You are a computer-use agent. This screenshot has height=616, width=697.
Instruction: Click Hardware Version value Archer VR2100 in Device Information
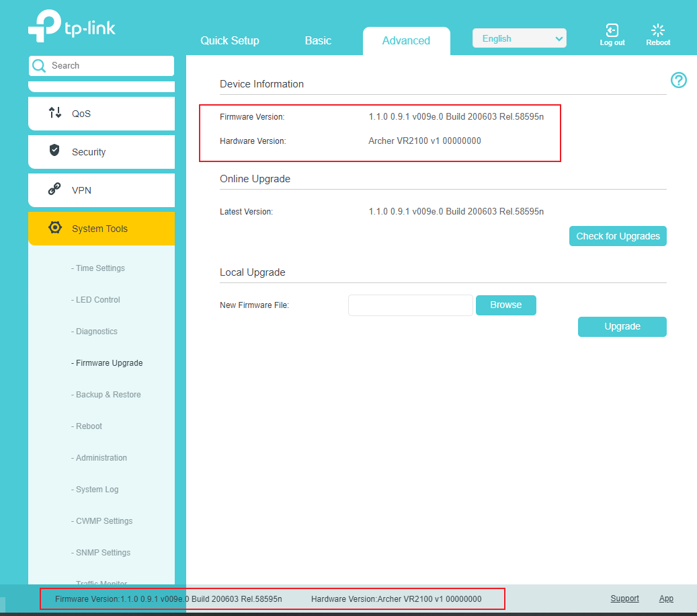[x=425, y=141]
